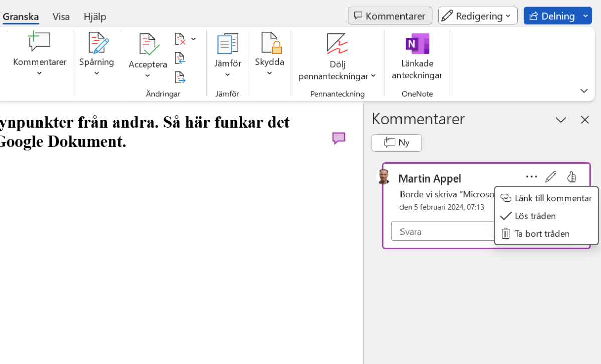601x364 pixels.
Task: Open the Jämför compare tool
Action: coord(228,45)
